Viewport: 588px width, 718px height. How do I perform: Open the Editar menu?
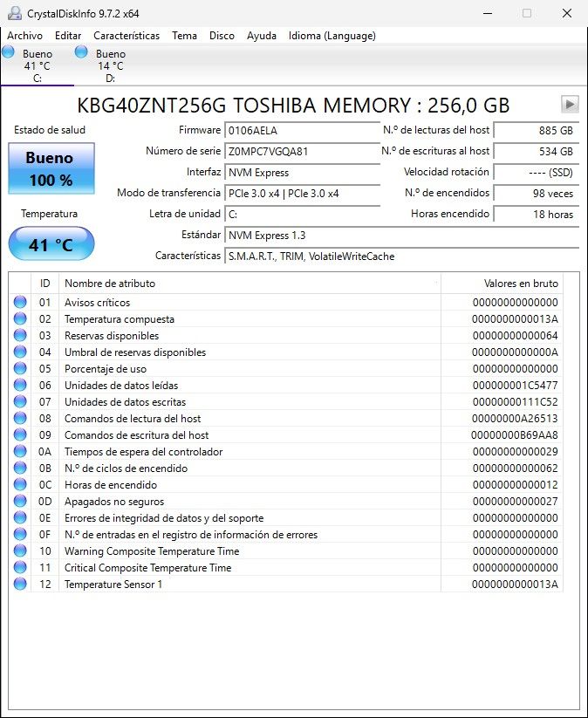click(68, 36)
